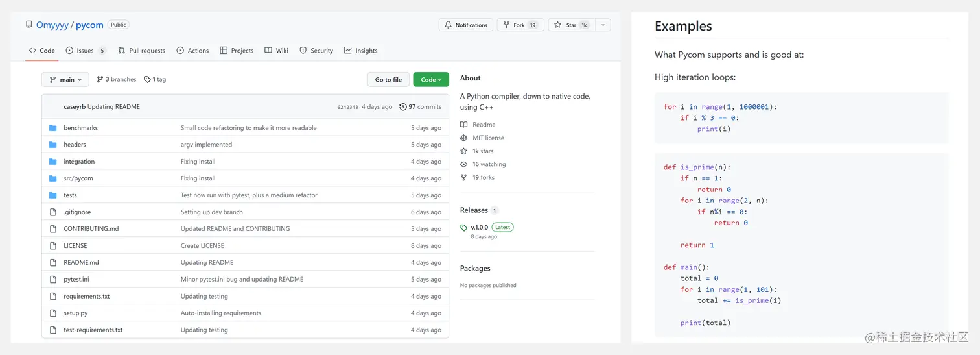Switch to the Issues tab
The height and width of the screenshot is (355, 980).
tap(86, 51)
